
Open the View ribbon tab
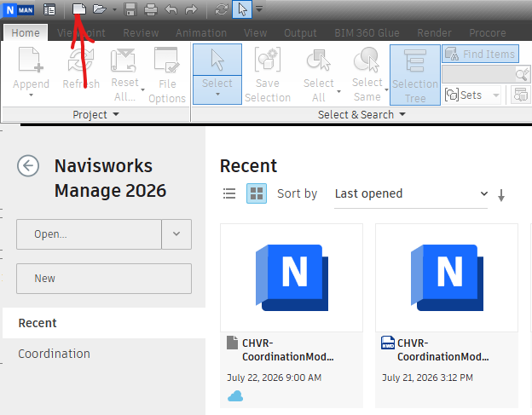click(x=255, y=33)
